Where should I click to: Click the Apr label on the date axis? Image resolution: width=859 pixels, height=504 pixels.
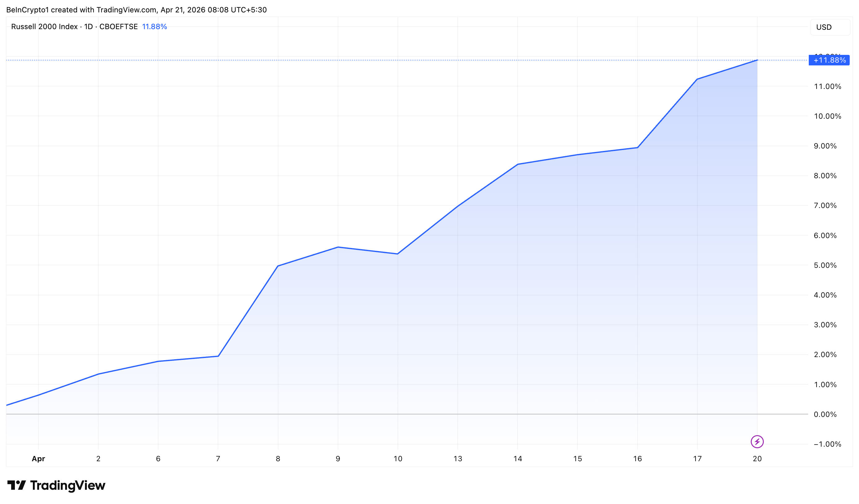coord(38,459)
